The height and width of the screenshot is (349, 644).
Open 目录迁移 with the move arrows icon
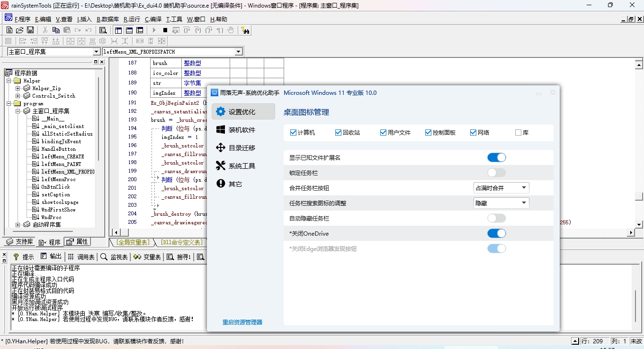(242, 148)
